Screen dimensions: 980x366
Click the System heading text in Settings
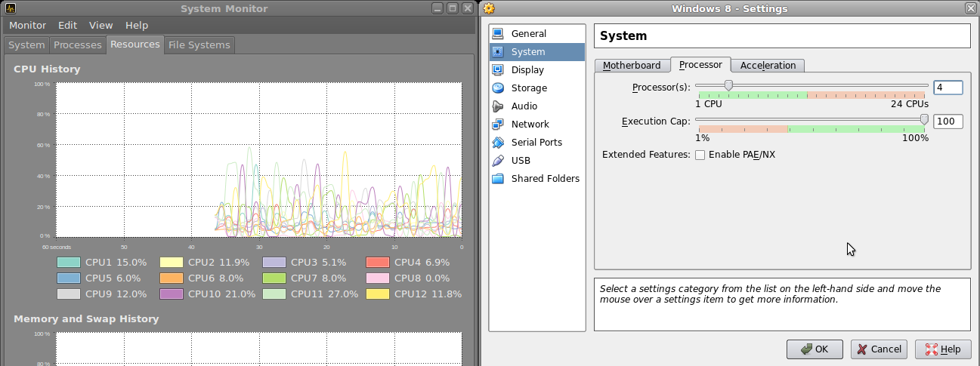pos(623,35)
